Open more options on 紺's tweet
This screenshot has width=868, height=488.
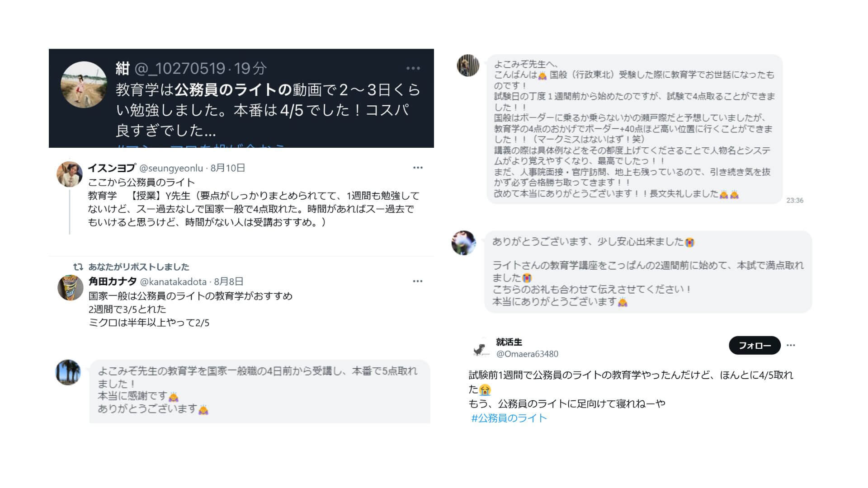tap(413, 69)
